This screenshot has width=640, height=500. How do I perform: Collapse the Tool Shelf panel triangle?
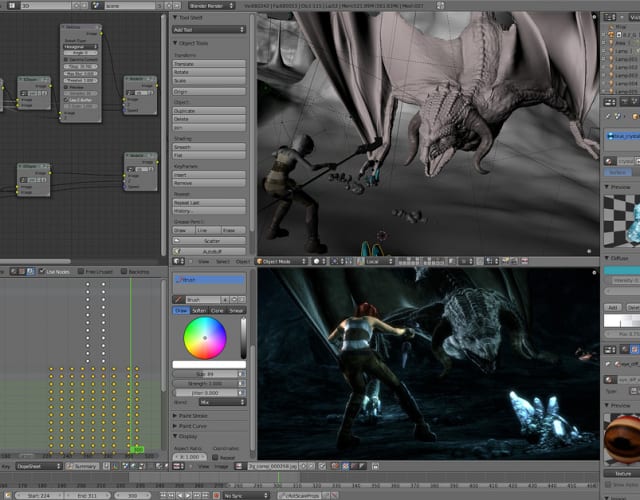click(175, 18)
